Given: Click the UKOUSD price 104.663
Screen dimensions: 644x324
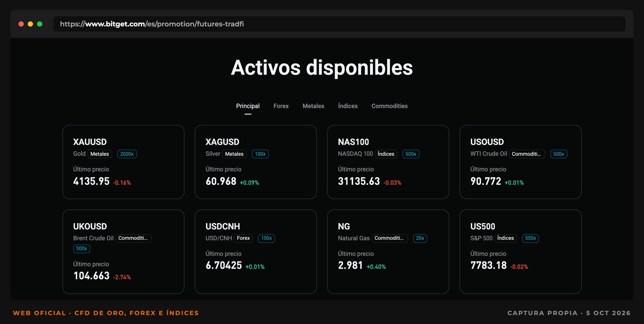Looking at the screenshot, I should point(91,276).
